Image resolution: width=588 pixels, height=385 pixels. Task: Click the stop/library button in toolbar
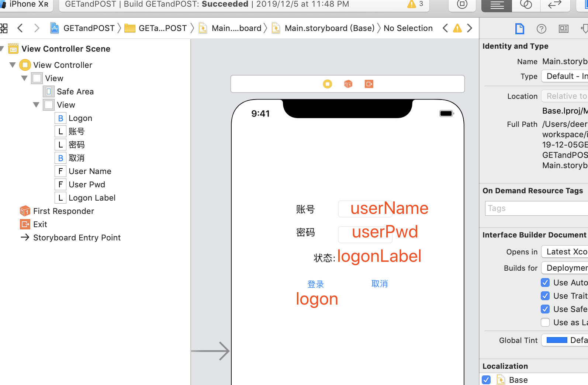coord(462,5)
